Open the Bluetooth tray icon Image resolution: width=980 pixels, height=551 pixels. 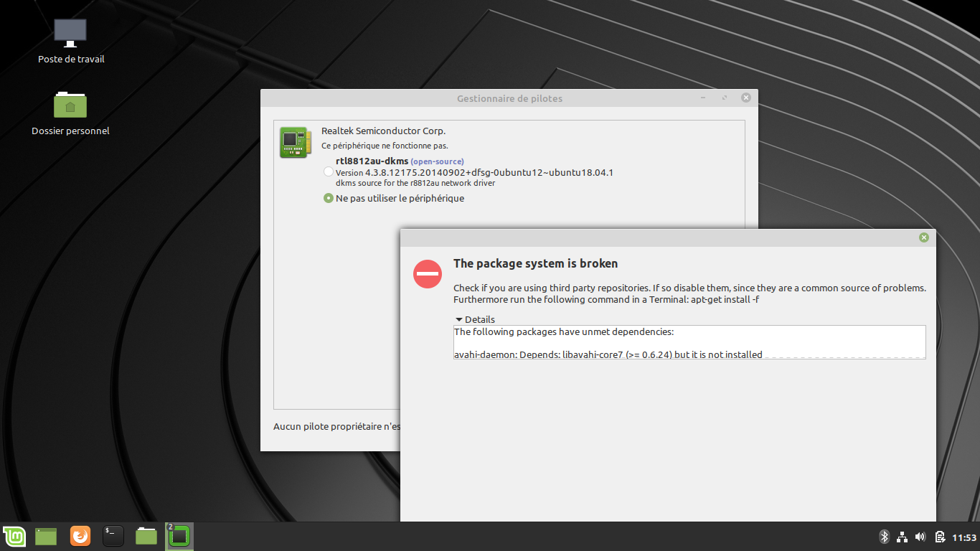coord(885,537)
